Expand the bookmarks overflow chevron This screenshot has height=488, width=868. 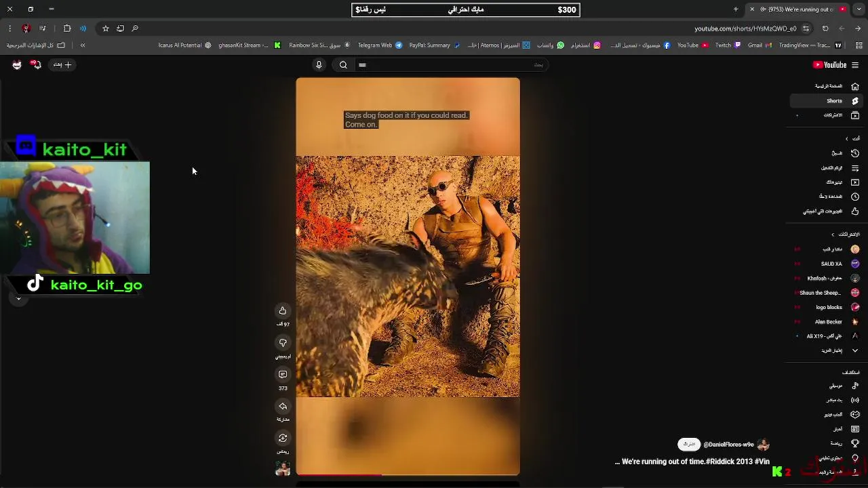[83, 45]
